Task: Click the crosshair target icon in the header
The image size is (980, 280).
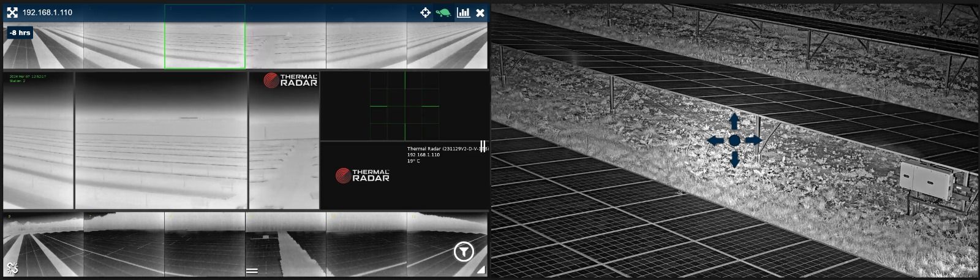Action: [425, 12]
